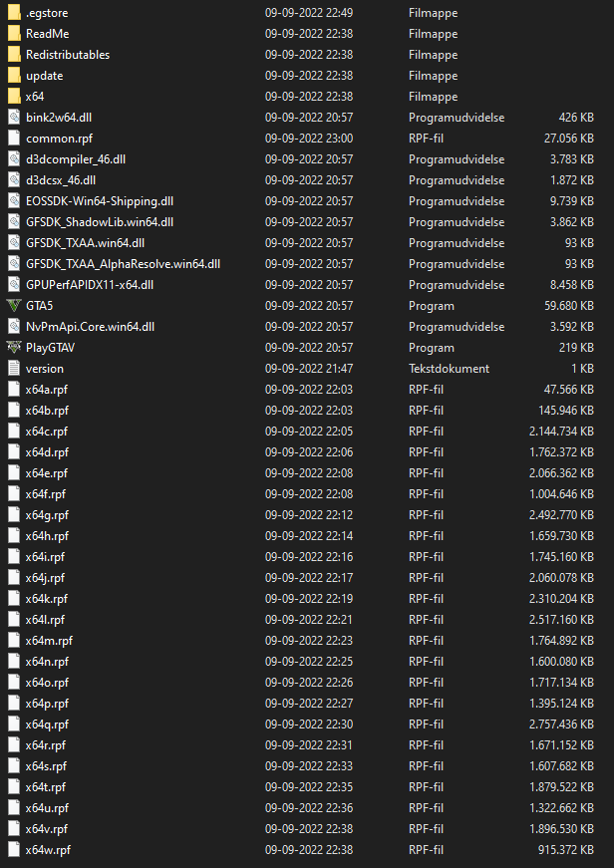
Task: Select the PlayGTAV launcher icon
Action: pos(14,348)
